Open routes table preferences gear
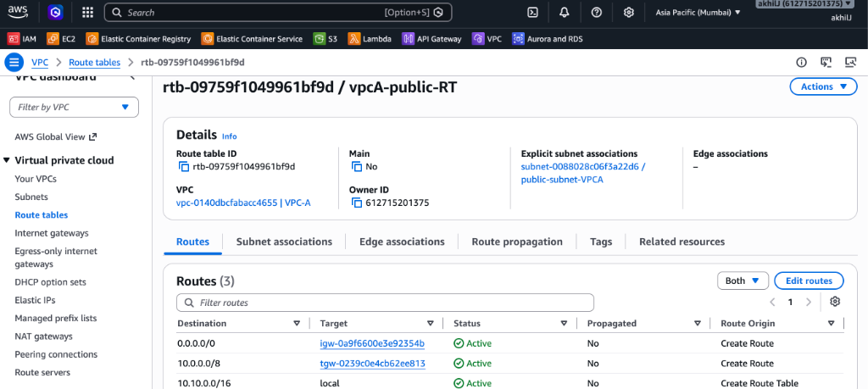This screenshot has width=868, height=389. coord(835,302)
